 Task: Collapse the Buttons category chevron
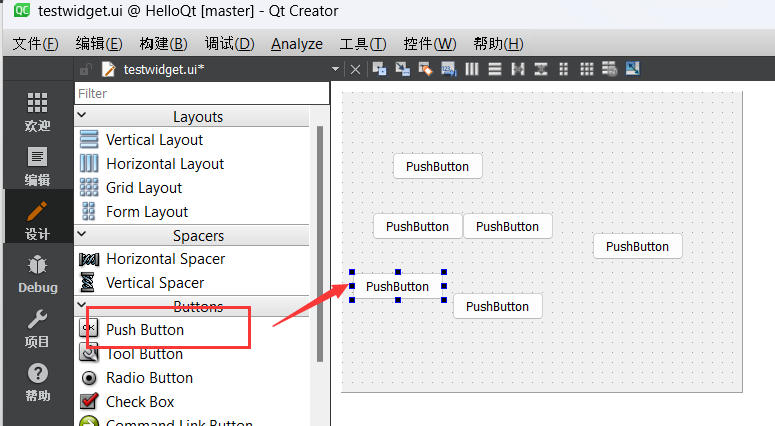point(82,305)
